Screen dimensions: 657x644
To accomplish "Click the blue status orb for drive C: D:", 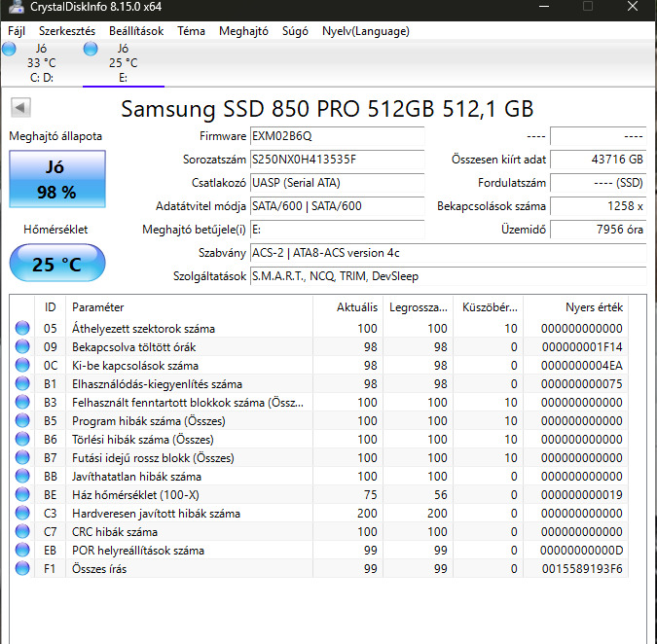I will click(x=9, y=49).
